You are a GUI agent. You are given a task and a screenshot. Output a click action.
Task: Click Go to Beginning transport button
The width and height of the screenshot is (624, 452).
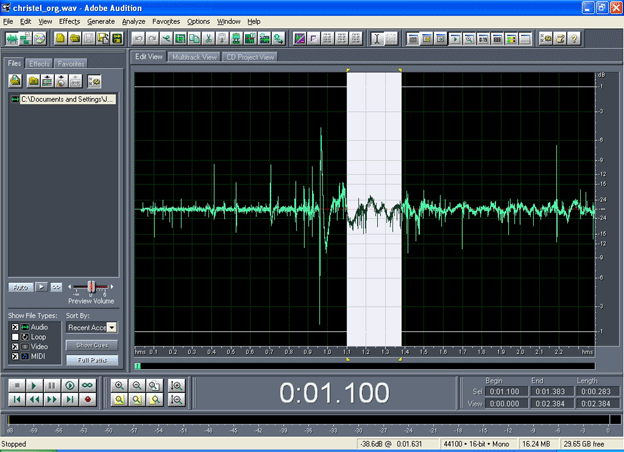[x=16, y=400]
